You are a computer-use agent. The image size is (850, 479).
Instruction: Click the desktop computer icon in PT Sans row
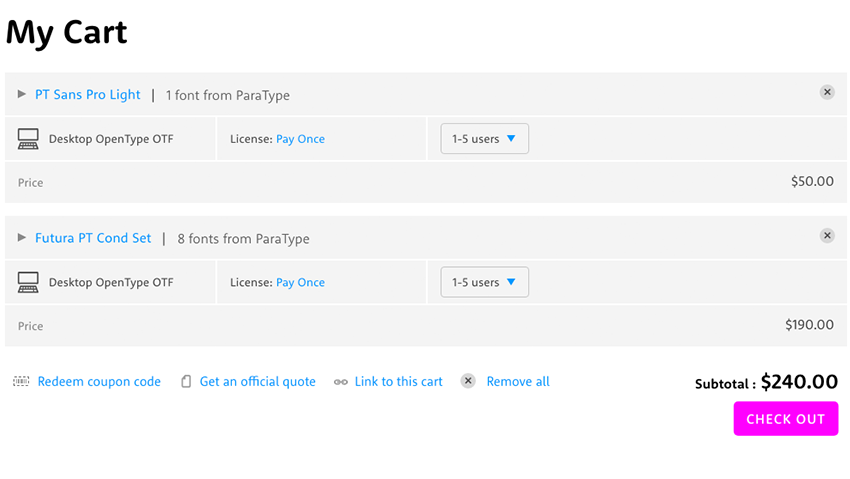click(28, 139)
